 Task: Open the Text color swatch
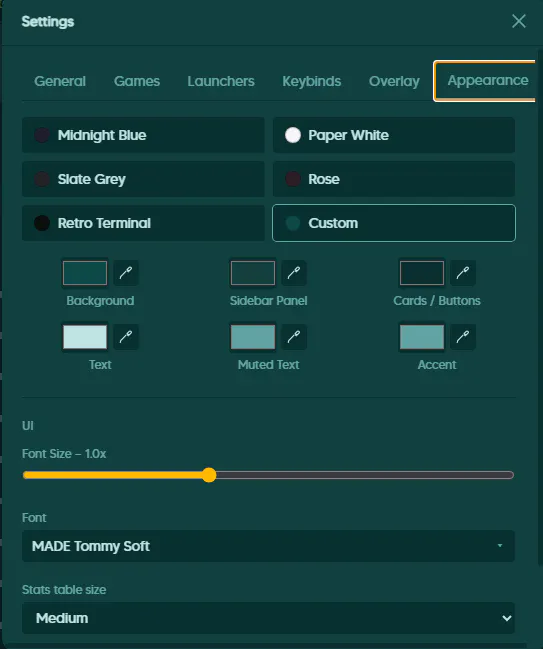85,337
